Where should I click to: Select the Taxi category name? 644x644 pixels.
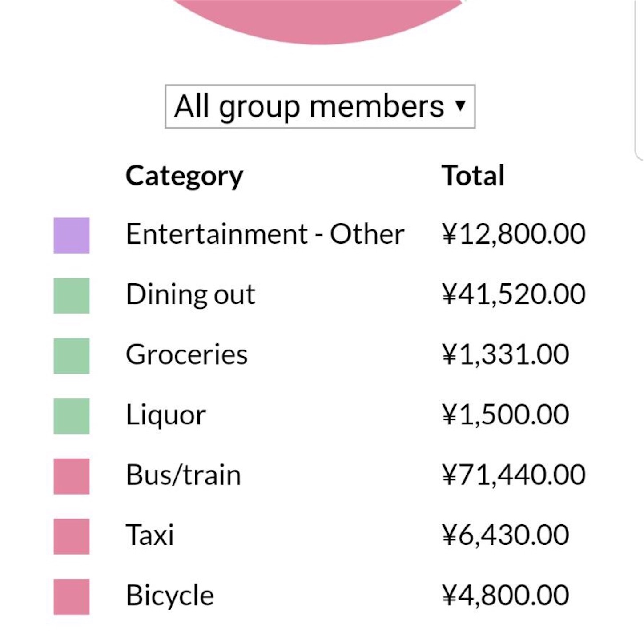pyautogui.click(x=150, y=535)
